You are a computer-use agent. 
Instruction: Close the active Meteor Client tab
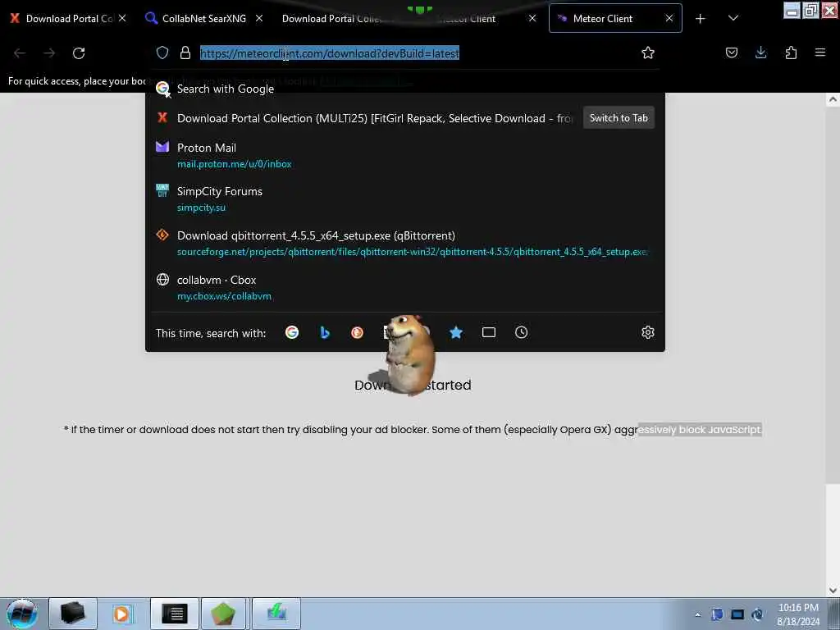click(669, 18)
